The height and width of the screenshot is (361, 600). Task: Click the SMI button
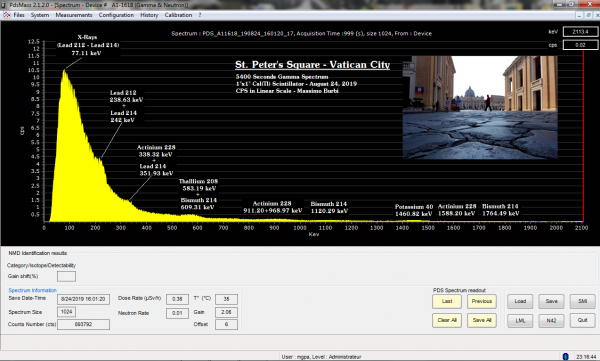[582, 301]
